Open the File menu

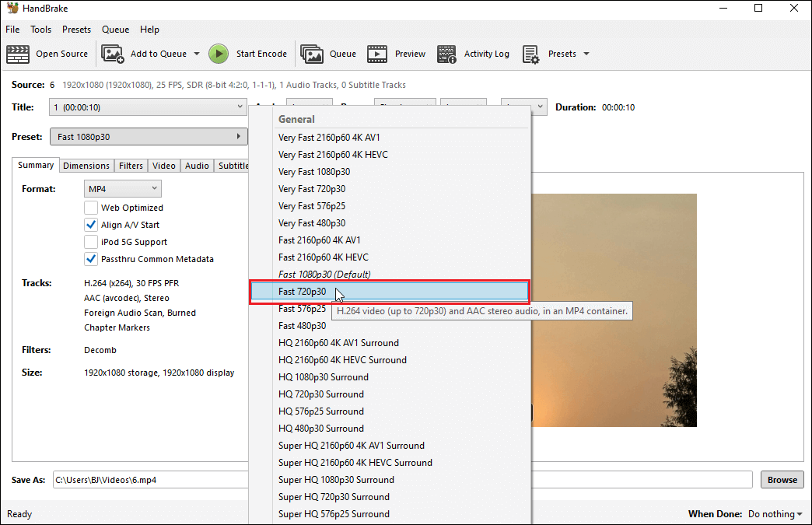[x=12, y=30]
